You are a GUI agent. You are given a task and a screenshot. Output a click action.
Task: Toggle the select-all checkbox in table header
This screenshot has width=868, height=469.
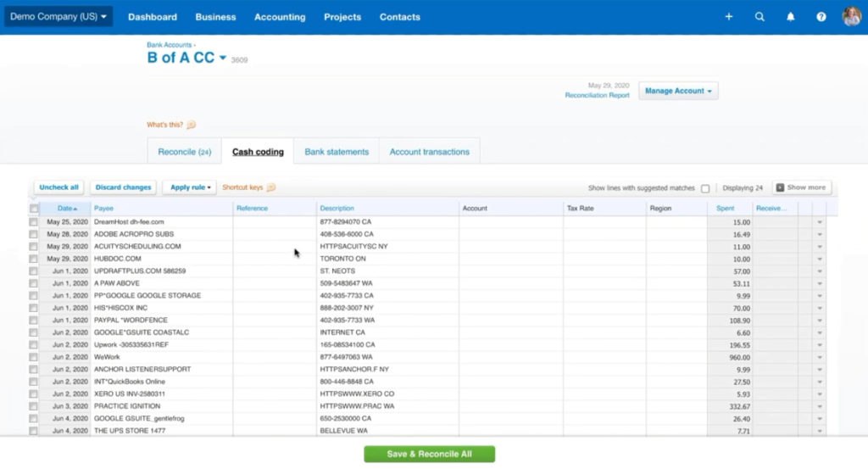click(x=34, y=209)
